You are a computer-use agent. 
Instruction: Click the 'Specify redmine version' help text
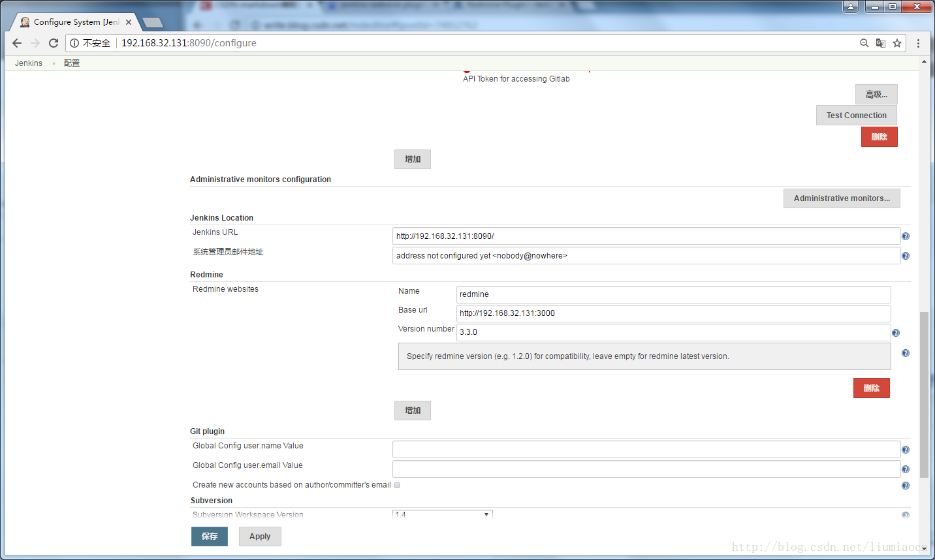tap(568, 356)
